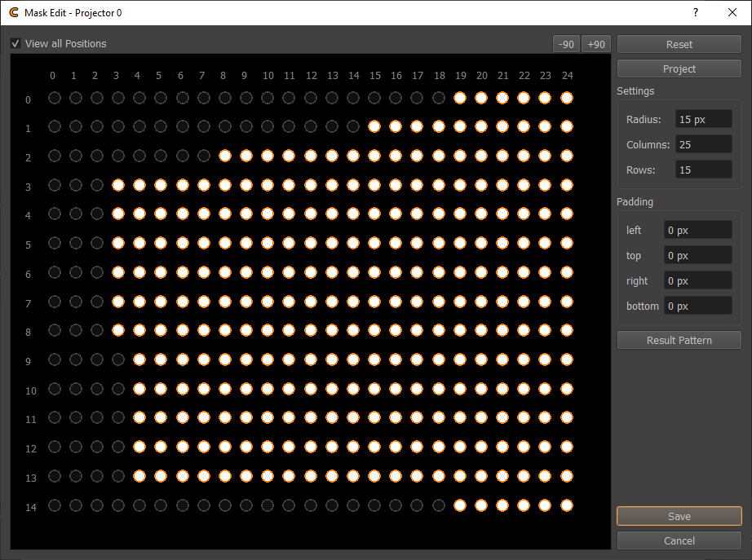
Task: Toggle the dot at row 14, column 19
Action: click(x=460, y=505)
